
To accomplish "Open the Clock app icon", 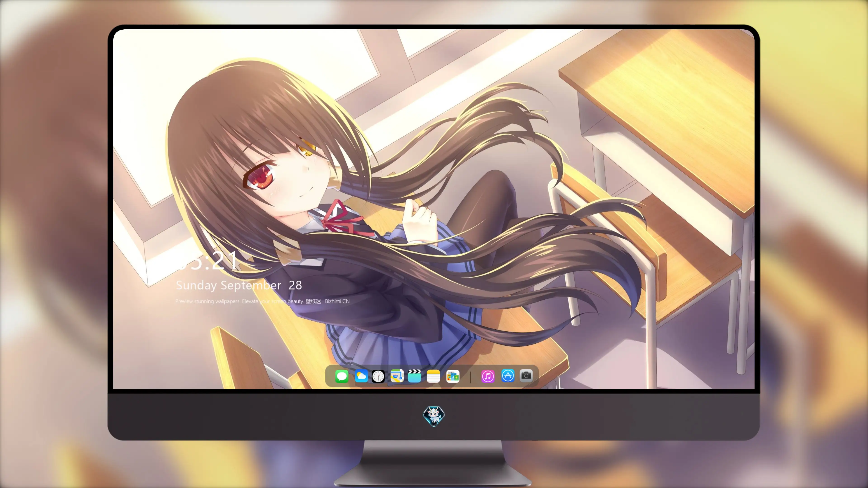I will point(378,376).
